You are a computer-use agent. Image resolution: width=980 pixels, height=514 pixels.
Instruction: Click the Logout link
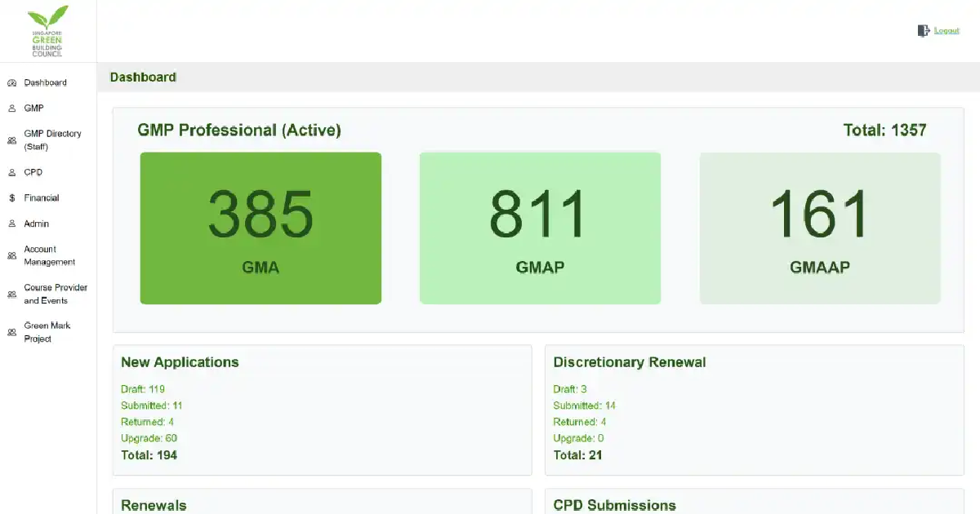pyautogui.click(x=947, y=31)
